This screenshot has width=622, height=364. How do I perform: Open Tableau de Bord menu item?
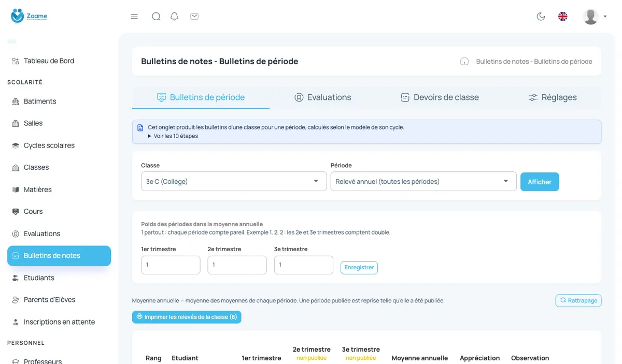click(59, 61)
